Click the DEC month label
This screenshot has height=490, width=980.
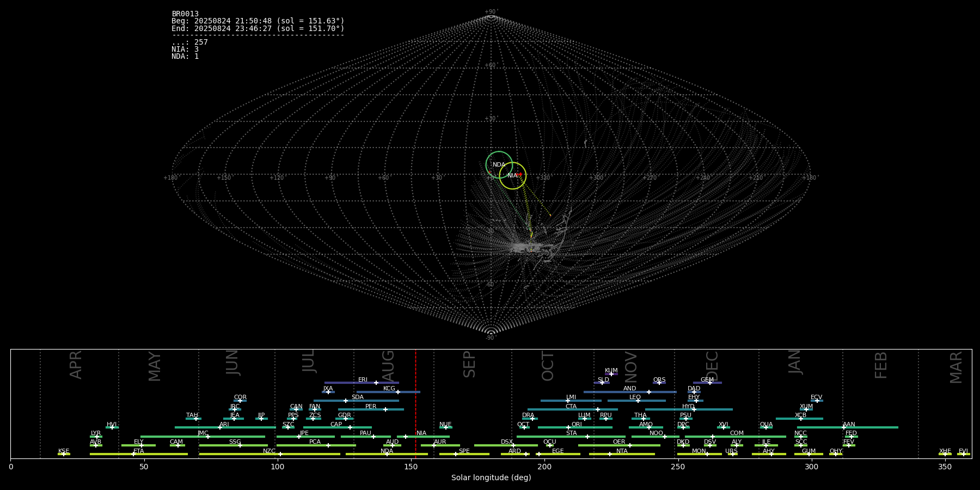(712, 366)
